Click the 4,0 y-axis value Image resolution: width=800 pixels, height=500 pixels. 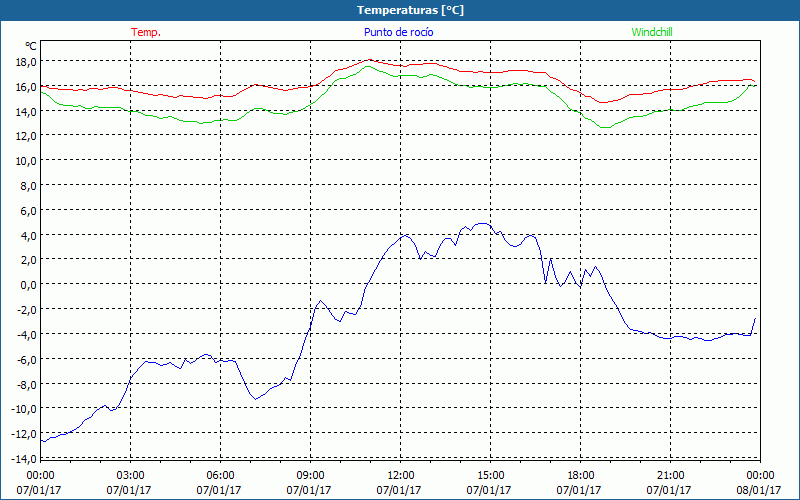coord(28,235)
